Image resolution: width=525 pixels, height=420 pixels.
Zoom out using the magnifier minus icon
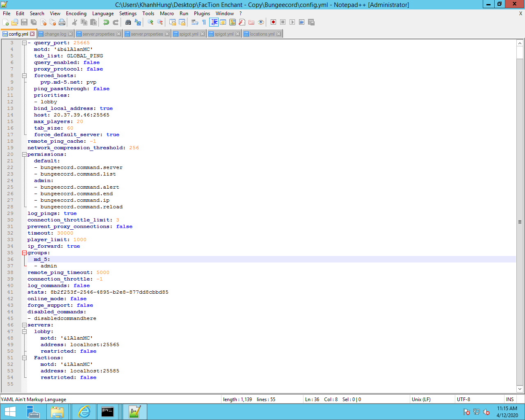click(160, 22)
